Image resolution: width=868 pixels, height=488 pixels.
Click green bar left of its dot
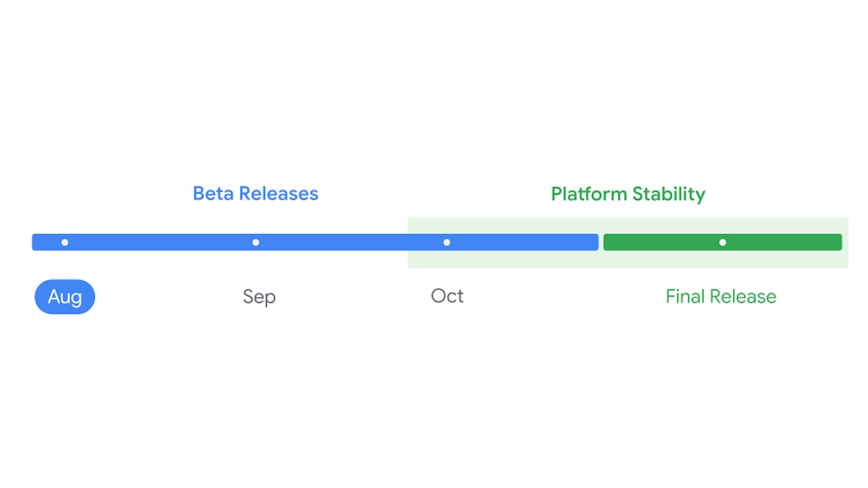click(661, 242)
